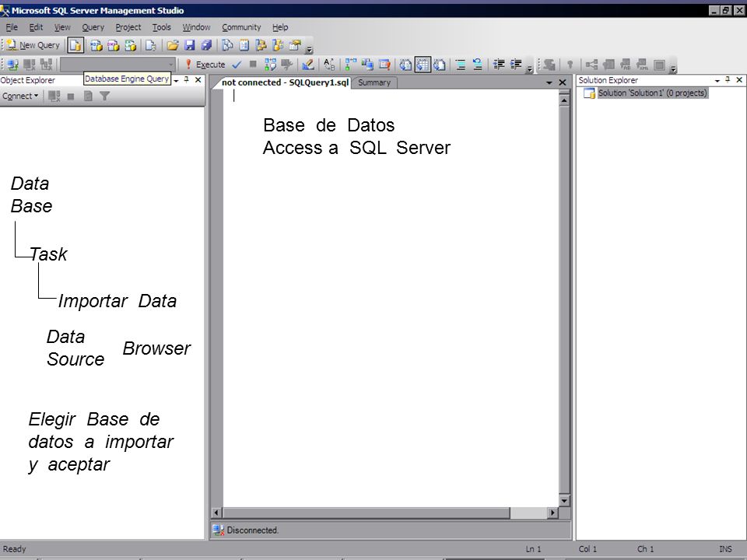
Task: Enable SQLCMD Mode
Action: click(x=384, y=65)
